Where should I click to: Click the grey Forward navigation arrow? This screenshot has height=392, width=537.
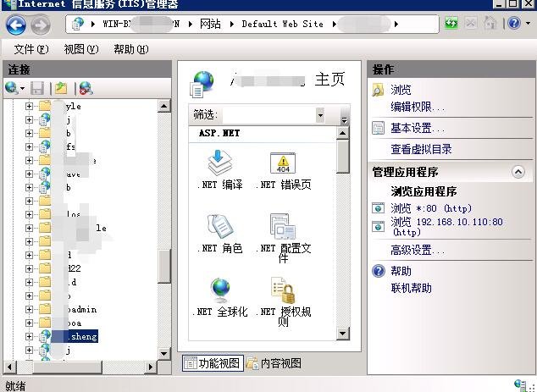[x=41, y=25]
